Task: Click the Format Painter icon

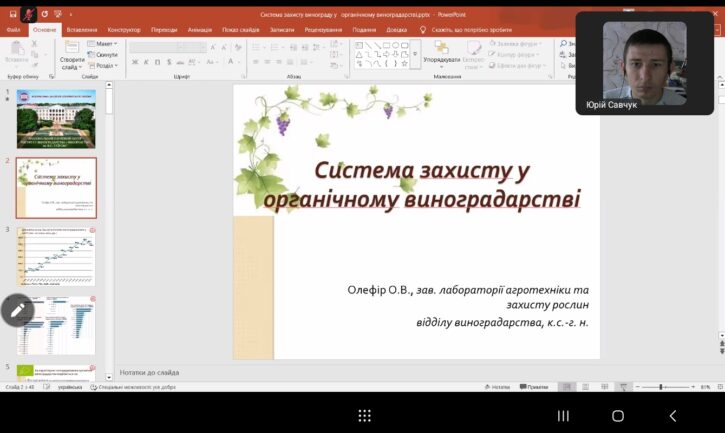Action: click(x=34, y=65)
